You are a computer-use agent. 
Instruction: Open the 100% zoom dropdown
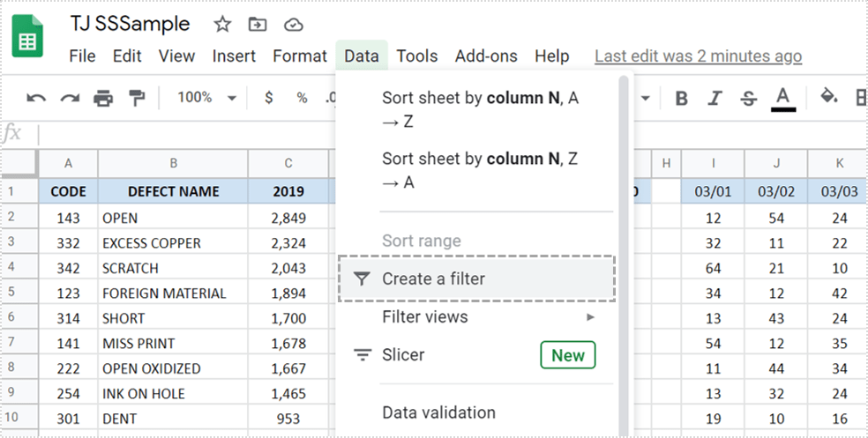pos(206,98)
